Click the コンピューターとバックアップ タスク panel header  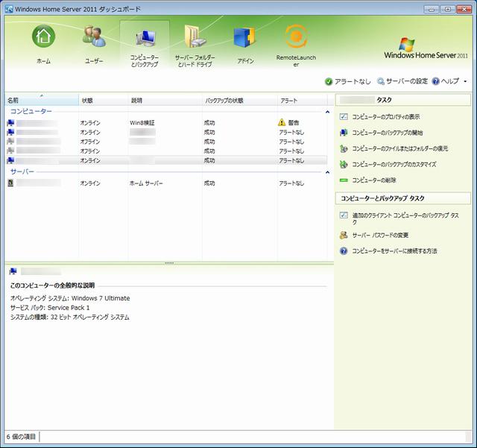pyautogui.click(x=402, y=198)
